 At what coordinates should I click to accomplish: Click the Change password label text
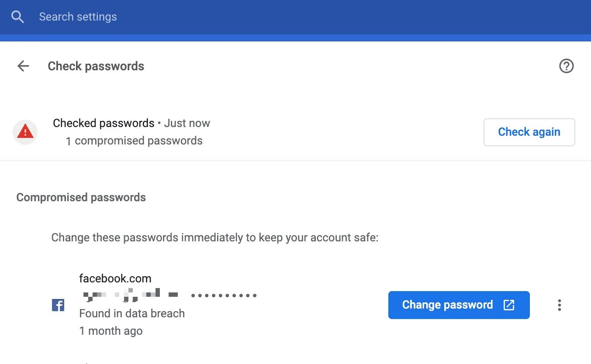point(447,305)
